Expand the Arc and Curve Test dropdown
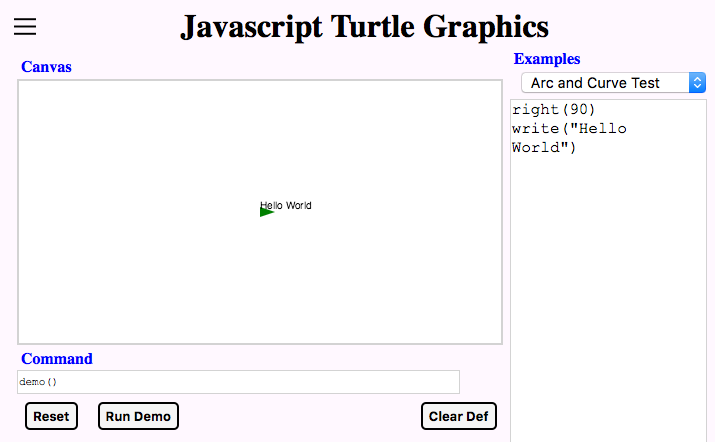The image size is (715, 442). [x=613, y=83]
